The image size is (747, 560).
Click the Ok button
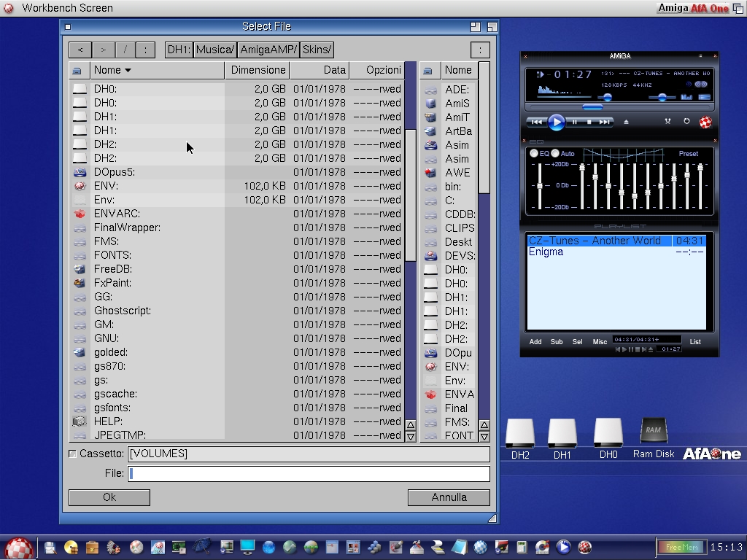pyautogui.click(x=109, y=497)
